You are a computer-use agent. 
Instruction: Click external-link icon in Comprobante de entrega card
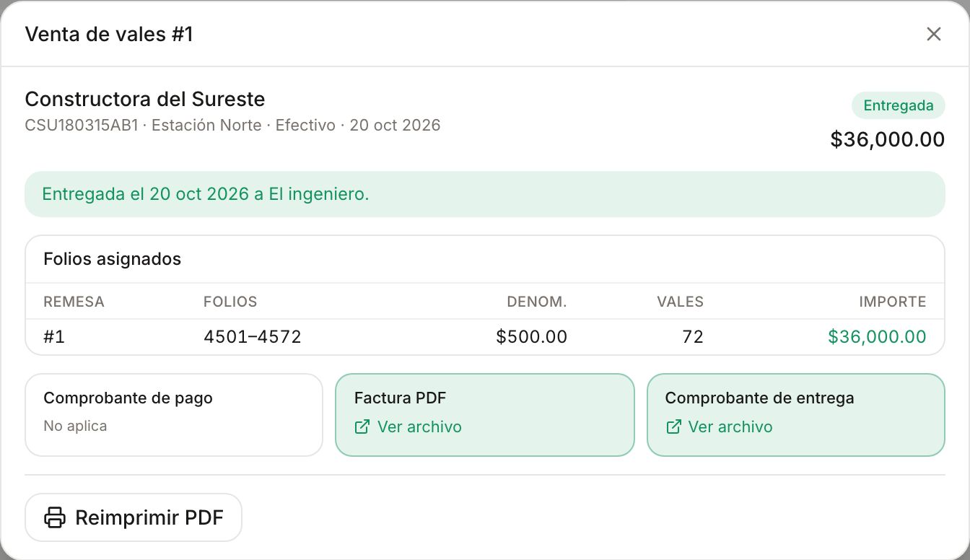673,426
